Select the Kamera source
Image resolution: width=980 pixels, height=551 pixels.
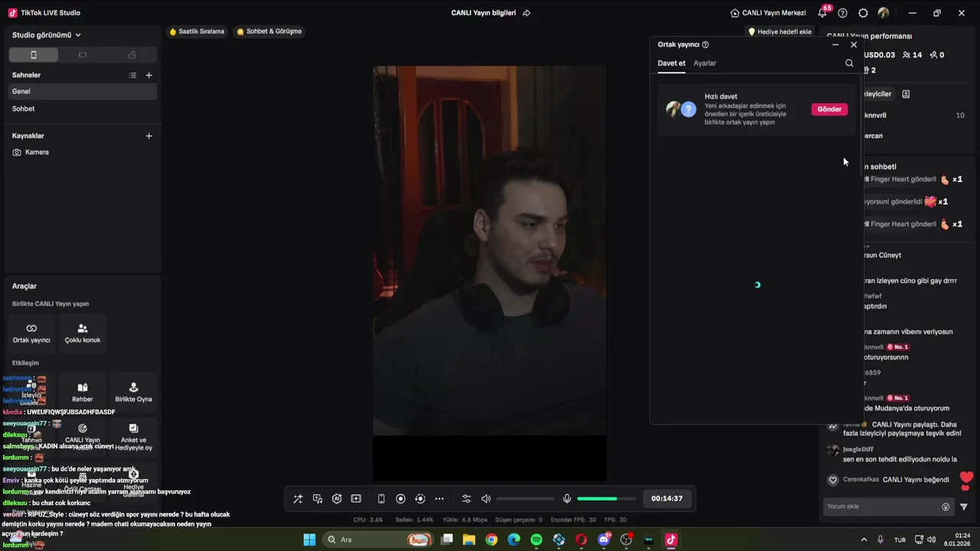[83, 152]
